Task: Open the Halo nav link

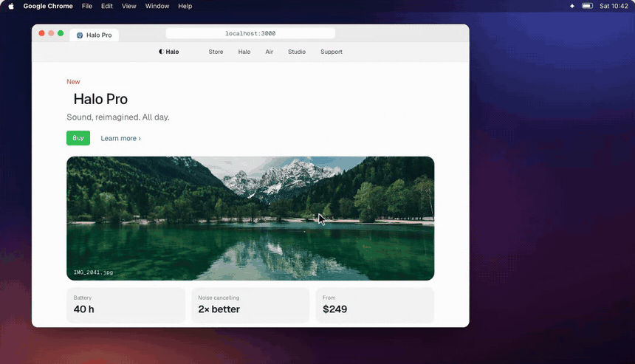Action: (244, 52)
